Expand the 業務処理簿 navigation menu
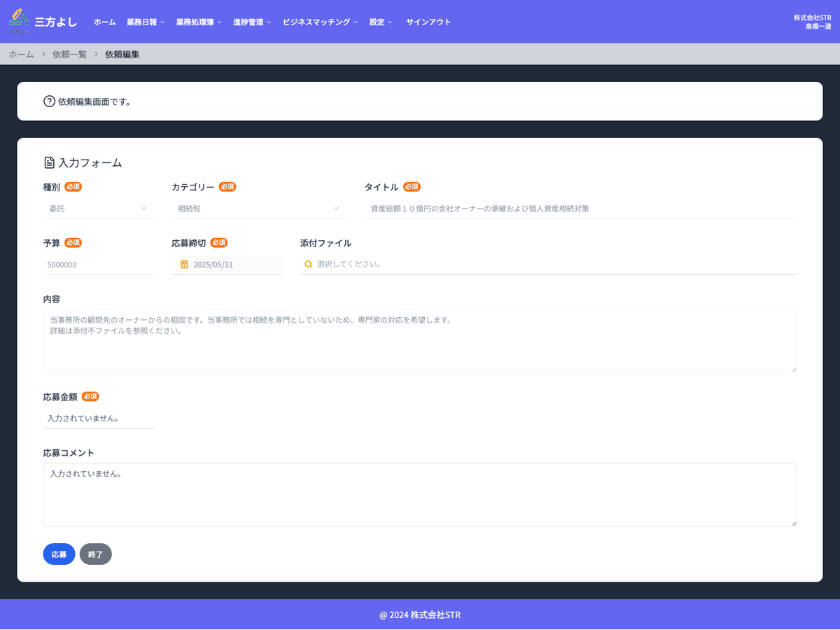Viewport: 840px width, 630px height. 198,22
